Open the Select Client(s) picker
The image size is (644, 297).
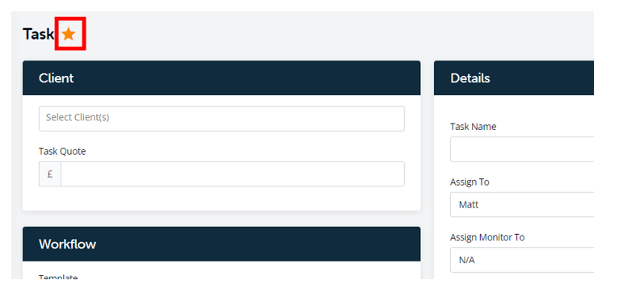point(221,119)
